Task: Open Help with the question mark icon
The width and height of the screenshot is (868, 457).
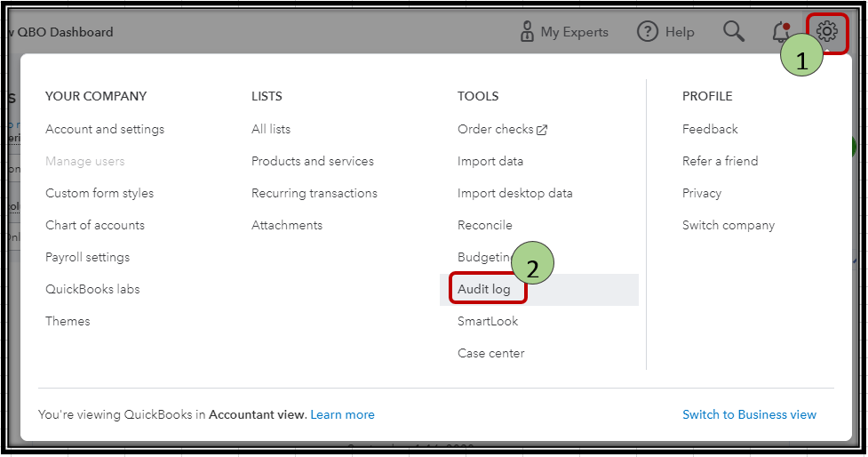Action: coord(647,32)
